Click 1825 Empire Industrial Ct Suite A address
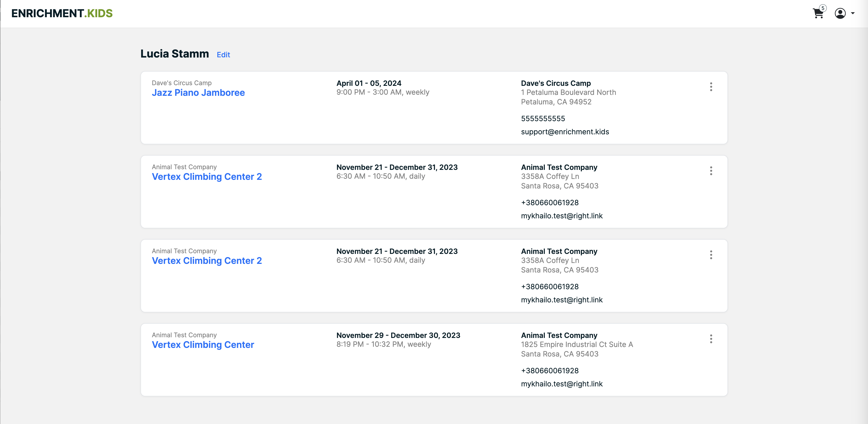Viewport: 868px width, 424px height. click(x=577, y=344)
